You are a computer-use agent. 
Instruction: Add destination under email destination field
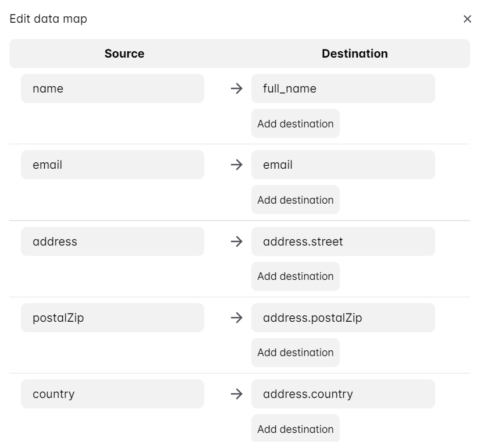pyautogui.click(x=295, y=200)
